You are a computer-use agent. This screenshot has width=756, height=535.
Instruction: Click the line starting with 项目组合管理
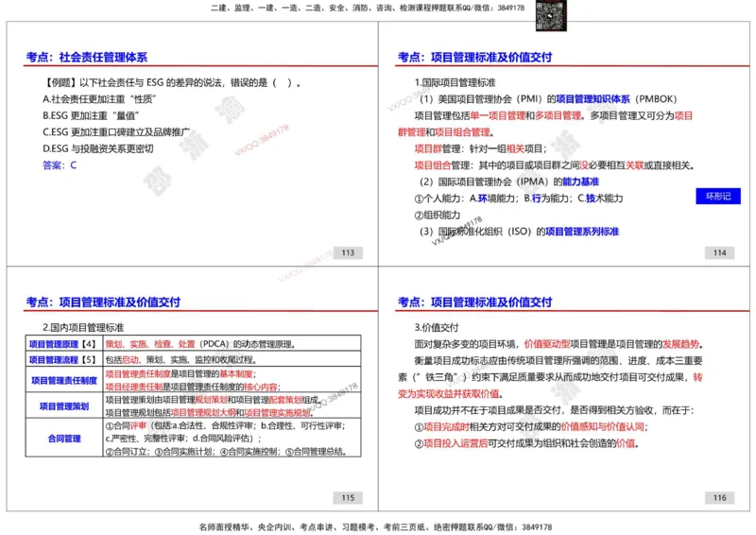[555, 165]
